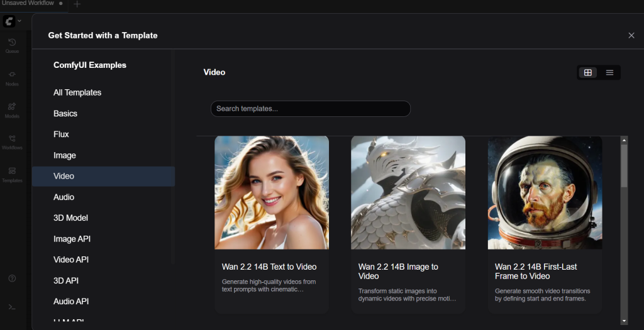This screenshot has height=330, width=644.
Task: Open Wan 2.2 14B Image to Video thumbnail
Action: (x=408, y=192)
